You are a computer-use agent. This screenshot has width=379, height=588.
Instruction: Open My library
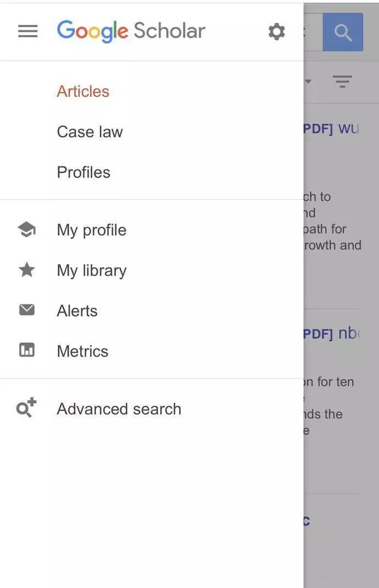coord(91,270)
